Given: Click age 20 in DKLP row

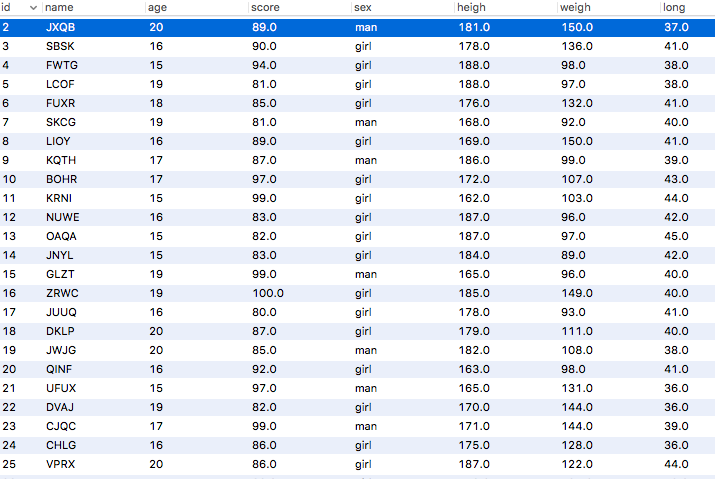Looking at the screenshot, I should click(156, 331).
